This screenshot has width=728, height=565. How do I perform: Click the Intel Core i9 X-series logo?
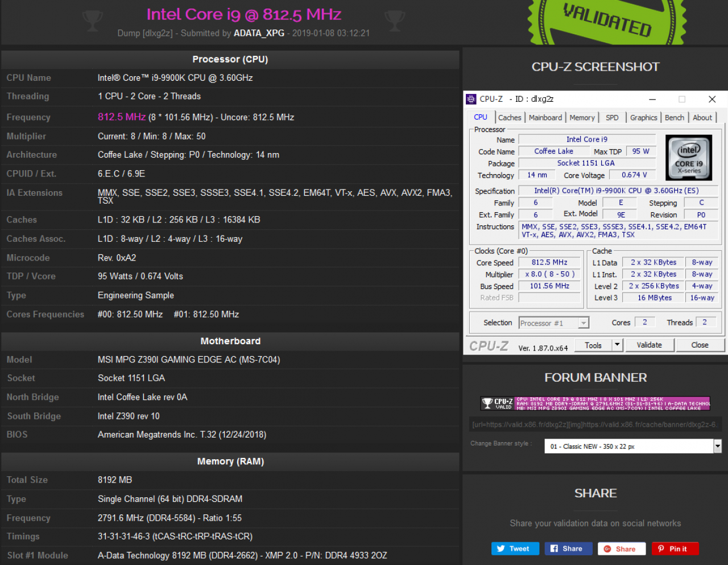[689, 158]
